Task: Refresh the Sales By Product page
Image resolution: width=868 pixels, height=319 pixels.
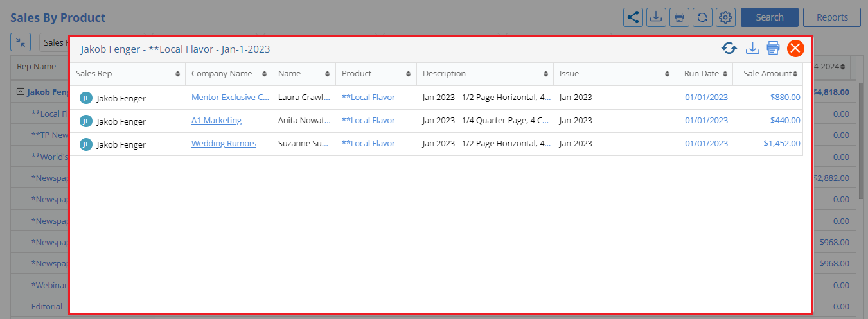Action: [702, 17]
